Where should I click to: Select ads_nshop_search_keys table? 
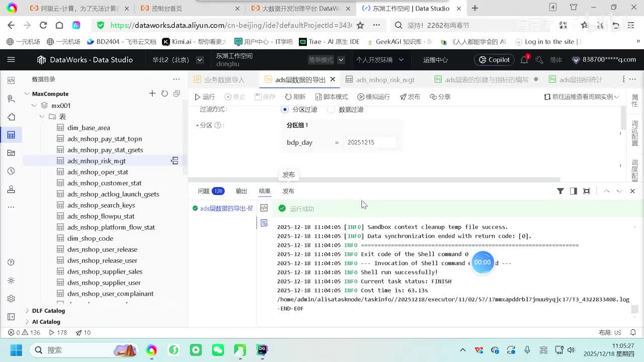(101, 205)
